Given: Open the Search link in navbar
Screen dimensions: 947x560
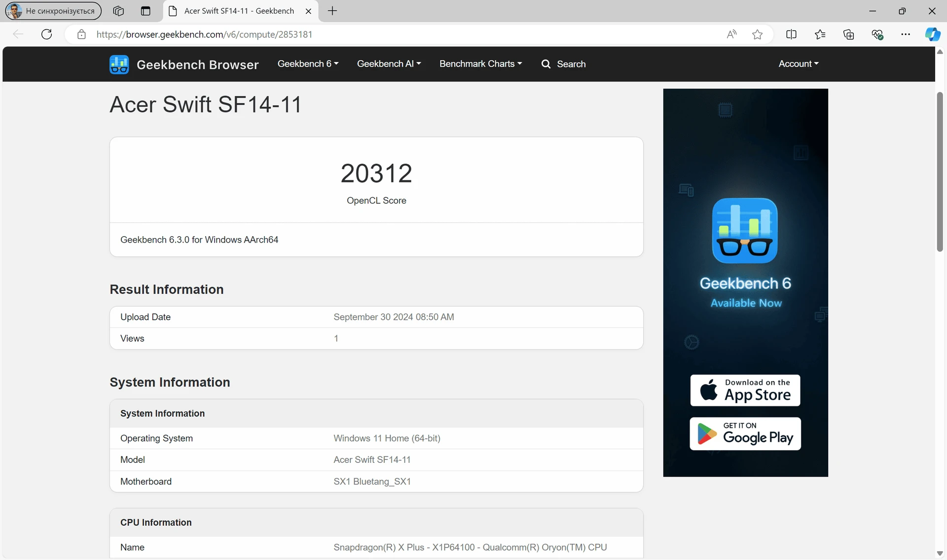Looking at the screenshot, I should tap(563, 64).
